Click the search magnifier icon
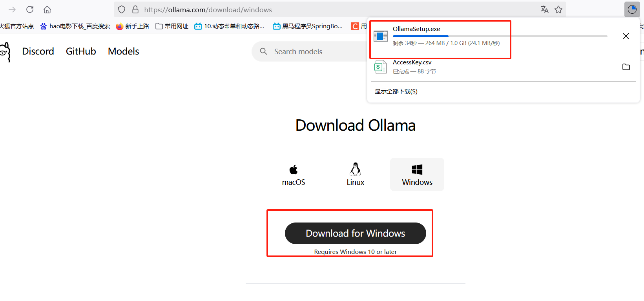 point(264,51)
